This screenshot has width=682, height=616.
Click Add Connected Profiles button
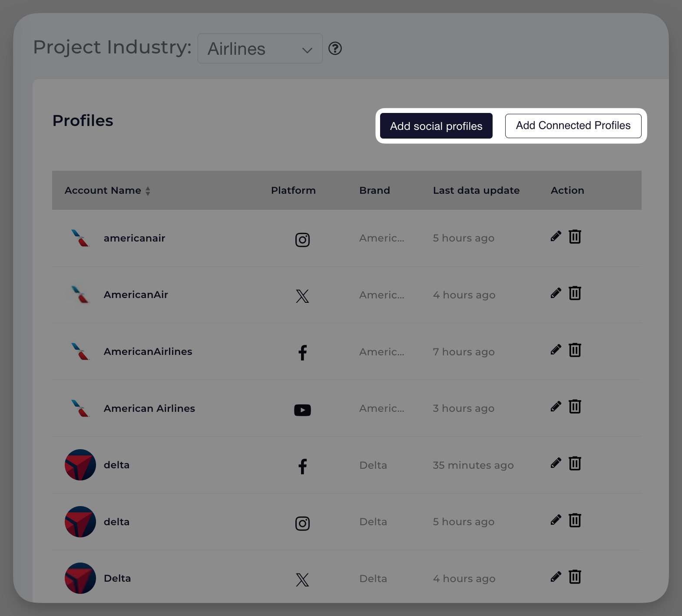pos(573,126)
